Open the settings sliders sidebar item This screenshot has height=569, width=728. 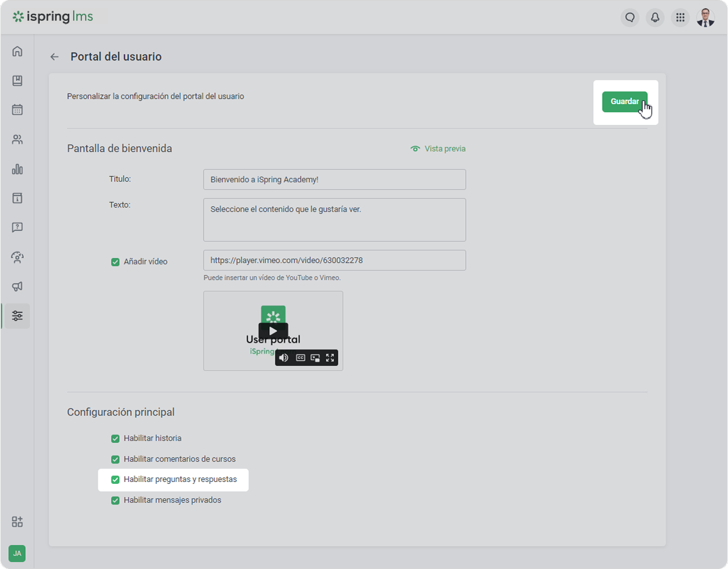[x=17, y=315]
